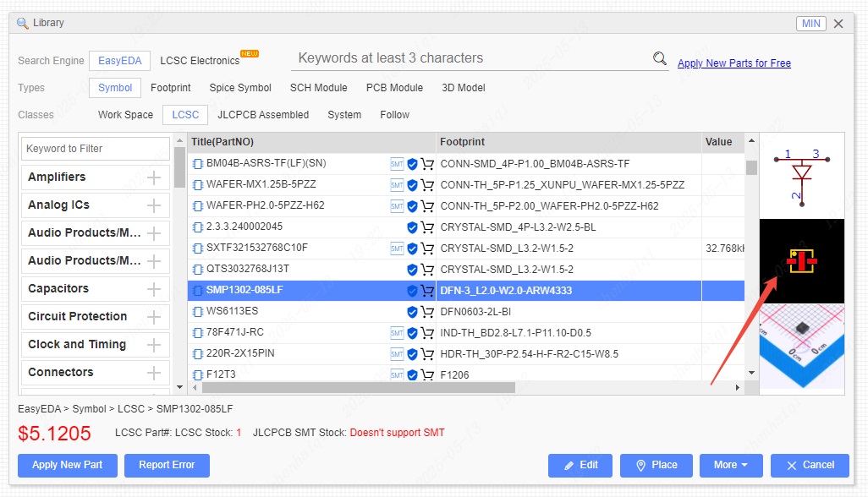Viewport: 868px width, 497px height.
Task: Click verified shield icon for QTS3032768J13T
Action: (413, 270)
